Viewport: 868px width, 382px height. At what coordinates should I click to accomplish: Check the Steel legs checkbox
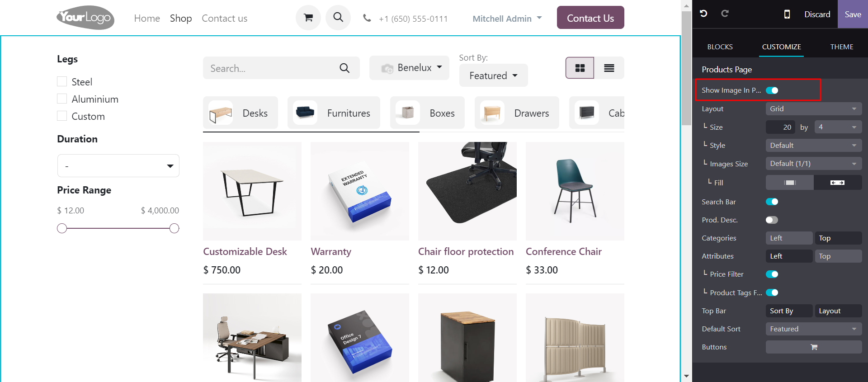coord(62,82)
